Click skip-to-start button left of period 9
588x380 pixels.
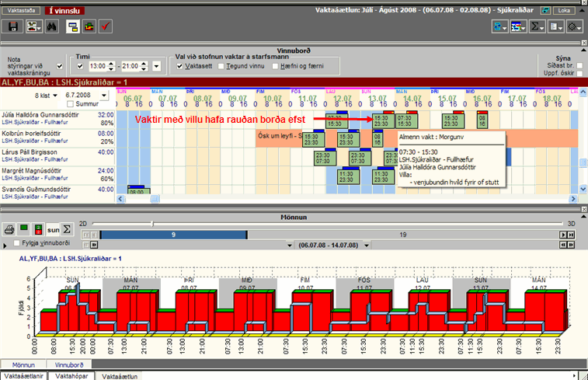[86, 235]
